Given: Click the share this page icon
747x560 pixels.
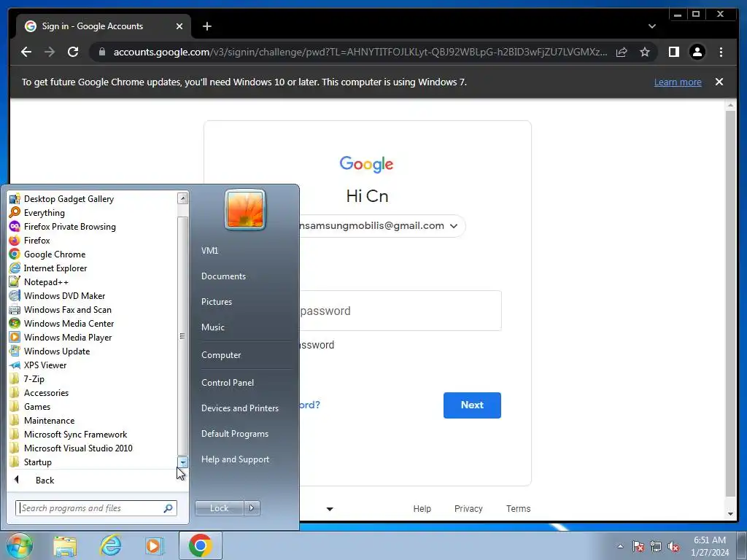Looking at the screenshot, I should 622,52.
